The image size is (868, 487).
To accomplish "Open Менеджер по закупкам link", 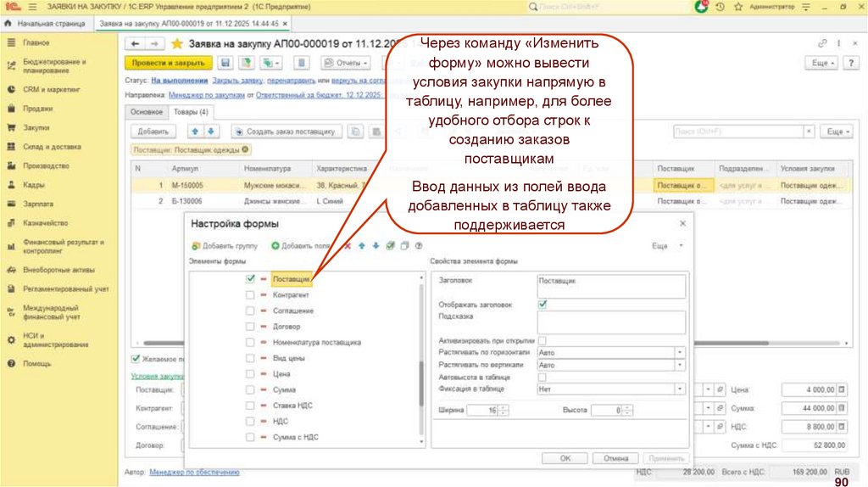I will 207,95.
